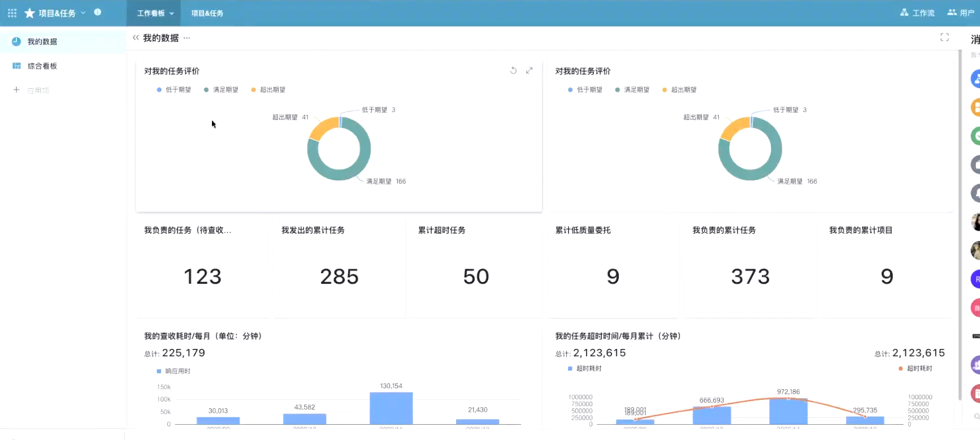This screenshot has height=440, width=980.
Task: Toggle 低于期望 legend in left chart
Action: click(174, 90)
